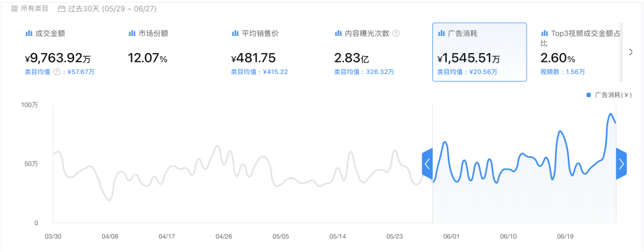Toggle the 广告消耗(¥) legend series
Image resolution: width=644 pixels, height=252 pixels.
click(609, 95)
